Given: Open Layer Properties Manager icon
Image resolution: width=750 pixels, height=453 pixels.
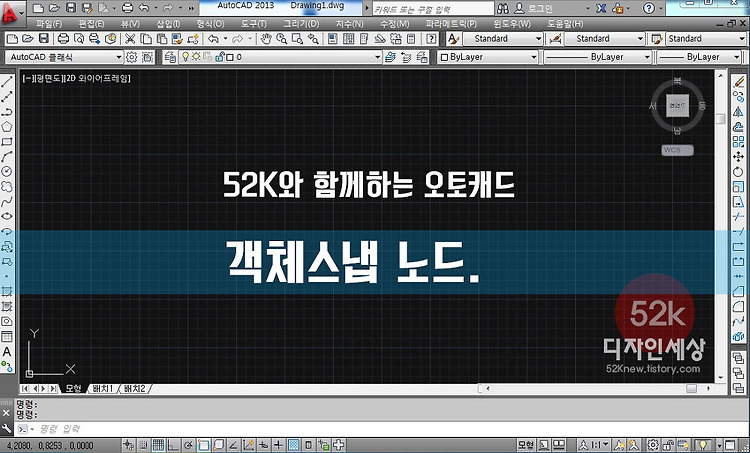Looking at the screenshot, I should (x=170, y=57).
